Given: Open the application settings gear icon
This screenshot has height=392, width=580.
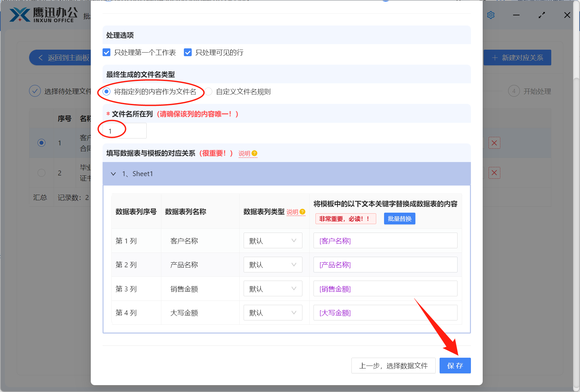Looking at the screenshot, I should coord(491,15).
